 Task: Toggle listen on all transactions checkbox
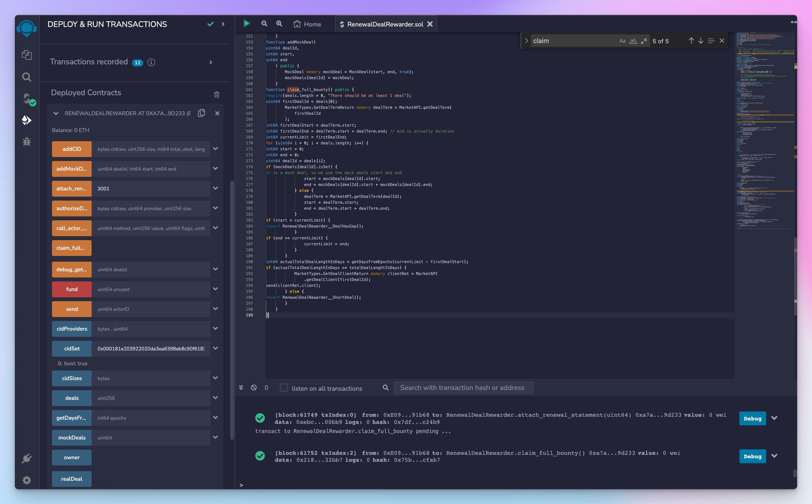click(284, 388)
